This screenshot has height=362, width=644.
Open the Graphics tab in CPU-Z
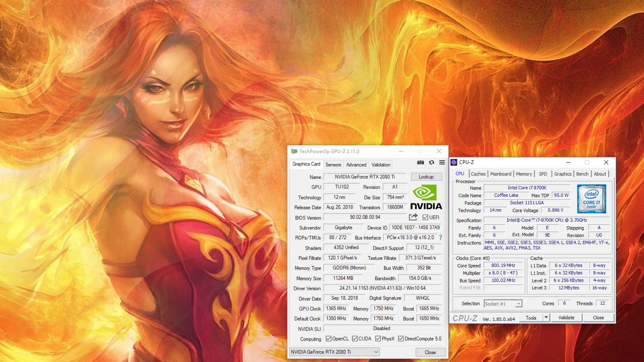pos(563,174)
